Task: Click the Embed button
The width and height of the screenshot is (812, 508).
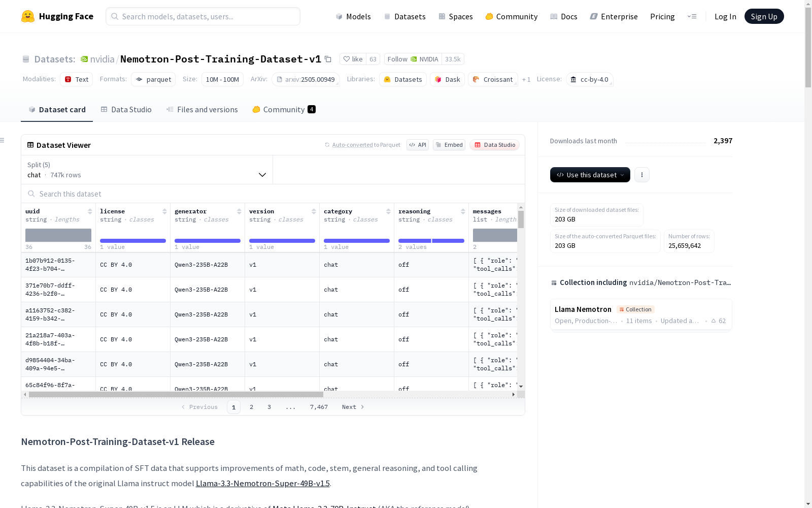Action: point(449,145)
